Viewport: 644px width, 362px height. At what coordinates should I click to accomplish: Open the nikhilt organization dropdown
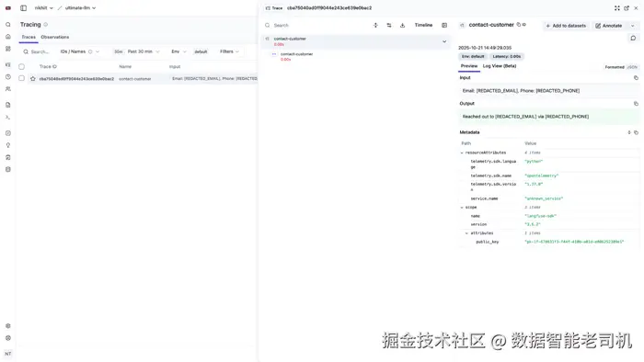[43, 7]
